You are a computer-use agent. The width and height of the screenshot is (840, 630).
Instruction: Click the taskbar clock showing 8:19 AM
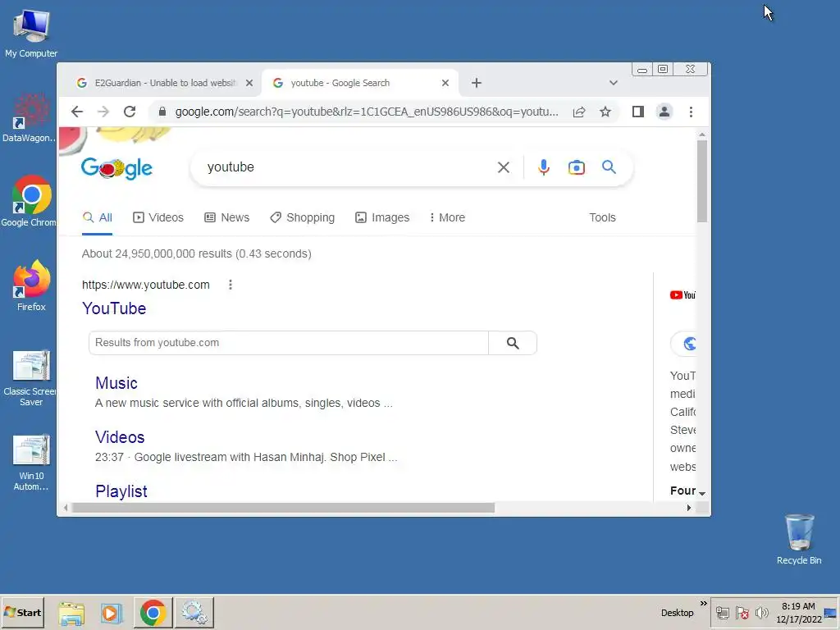(798, 613)
